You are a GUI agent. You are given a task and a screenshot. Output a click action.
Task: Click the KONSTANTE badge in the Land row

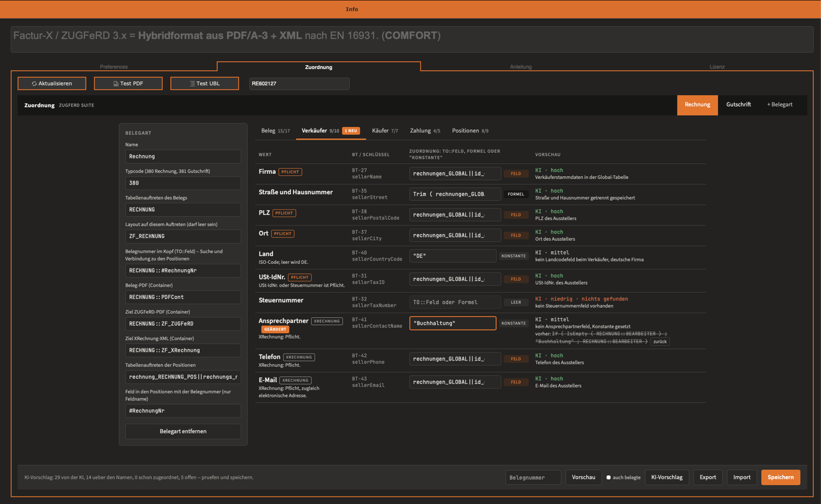click(x=513, y=256)
